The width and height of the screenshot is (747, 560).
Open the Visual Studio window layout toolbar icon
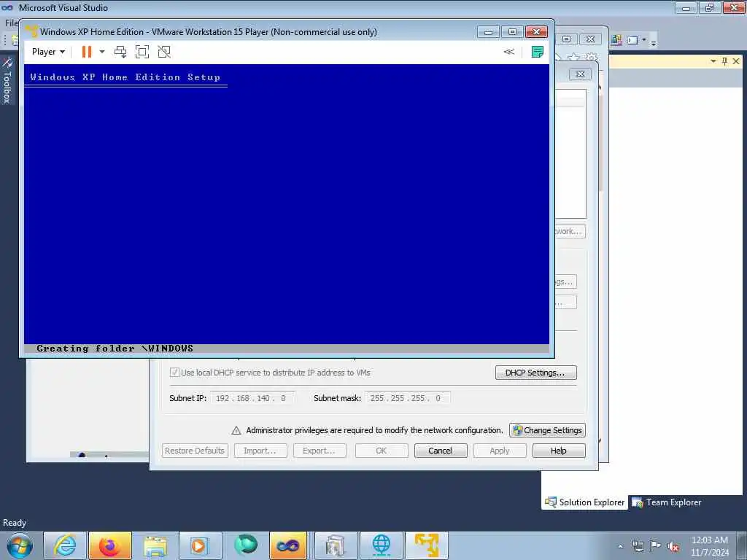pos(632,41)
